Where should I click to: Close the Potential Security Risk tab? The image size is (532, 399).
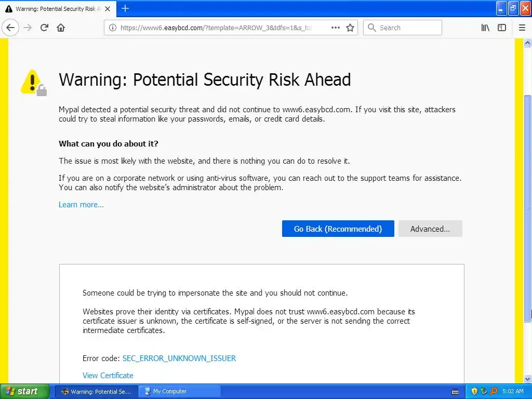[108, 9]
